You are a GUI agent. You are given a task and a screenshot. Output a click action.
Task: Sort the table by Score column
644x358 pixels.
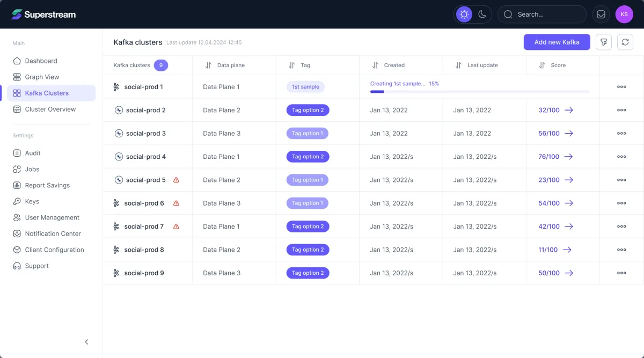542,65
